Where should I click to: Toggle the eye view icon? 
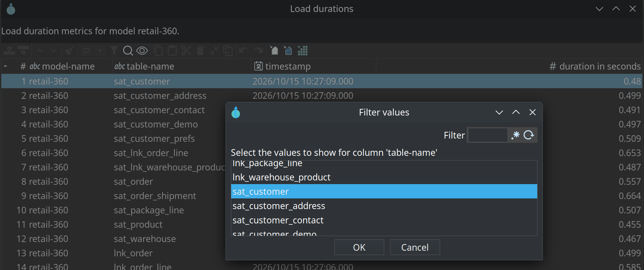tap(142, 51)
